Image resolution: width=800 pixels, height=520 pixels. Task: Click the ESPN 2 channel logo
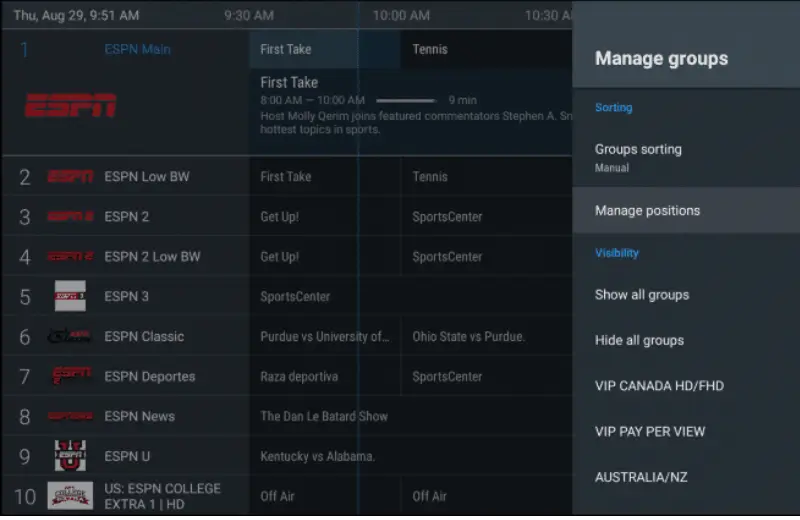point(70,217)
